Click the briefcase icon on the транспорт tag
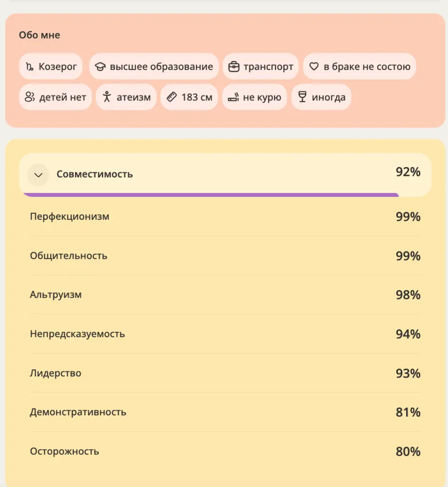Screen dimensions: 448x487 tap(235, 67)
